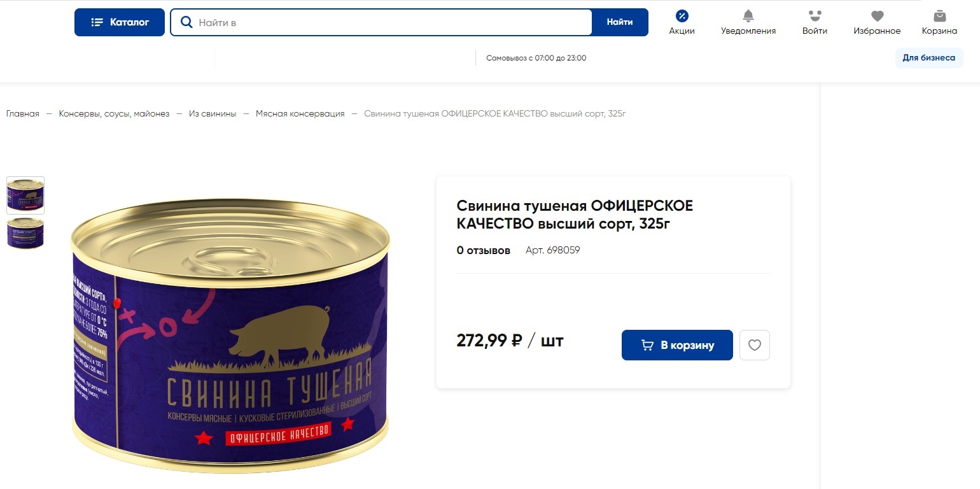Screen dimensions: 980x489
Task: Select second product thumbnail
Action: 25,233
